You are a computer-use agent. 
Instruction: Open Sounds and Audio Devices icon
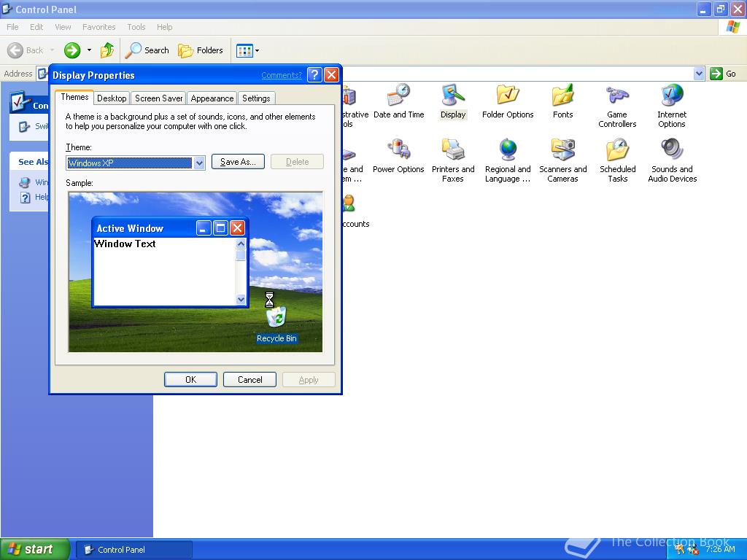[672, 160]
